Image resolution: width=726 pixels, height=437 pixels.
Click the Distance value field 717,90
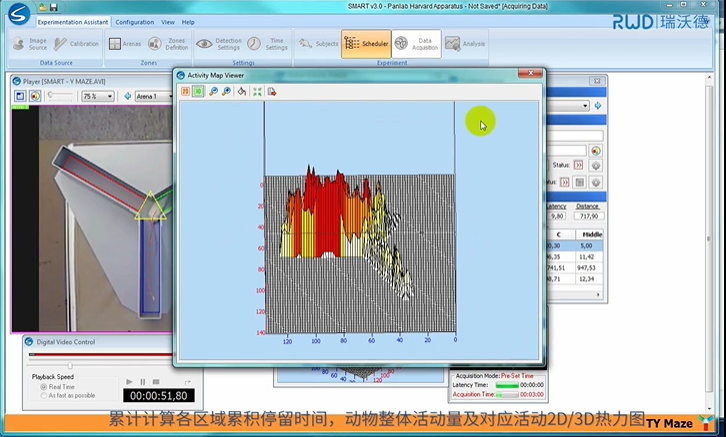click(x=588, y=216)
